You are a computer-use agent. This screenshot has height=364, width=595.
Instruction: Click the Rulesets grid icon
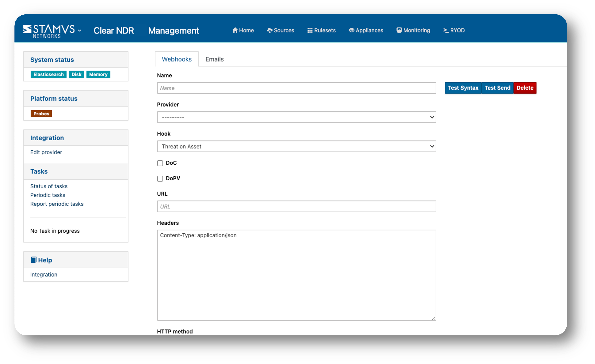pyautogui.click(x=310, y=30)
